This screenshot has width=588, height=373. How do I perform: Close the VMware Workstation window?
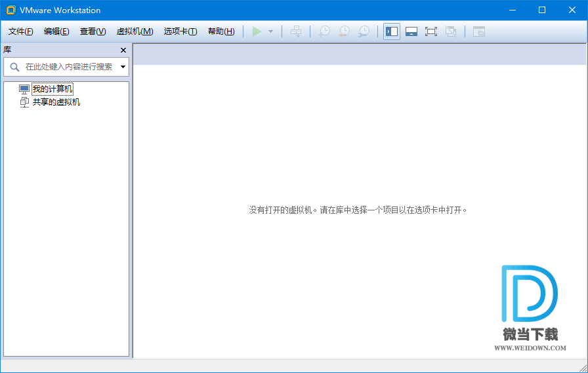pyautogui.click(x=572, y=10)
